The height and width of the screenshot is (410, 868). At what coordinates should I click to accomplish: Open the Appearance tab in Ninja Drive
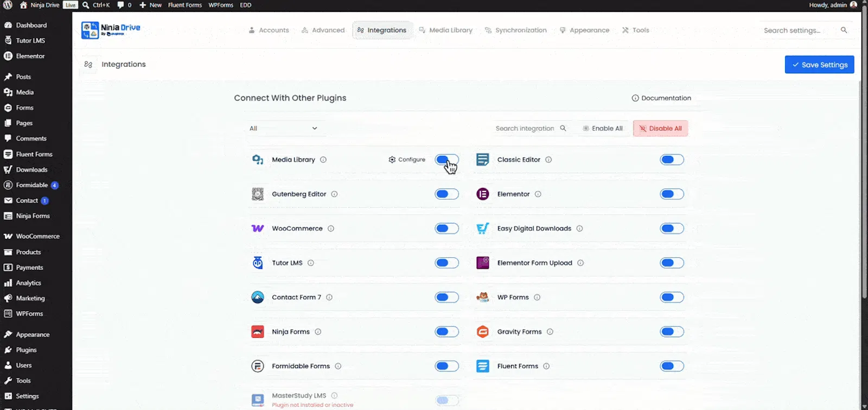584,30
